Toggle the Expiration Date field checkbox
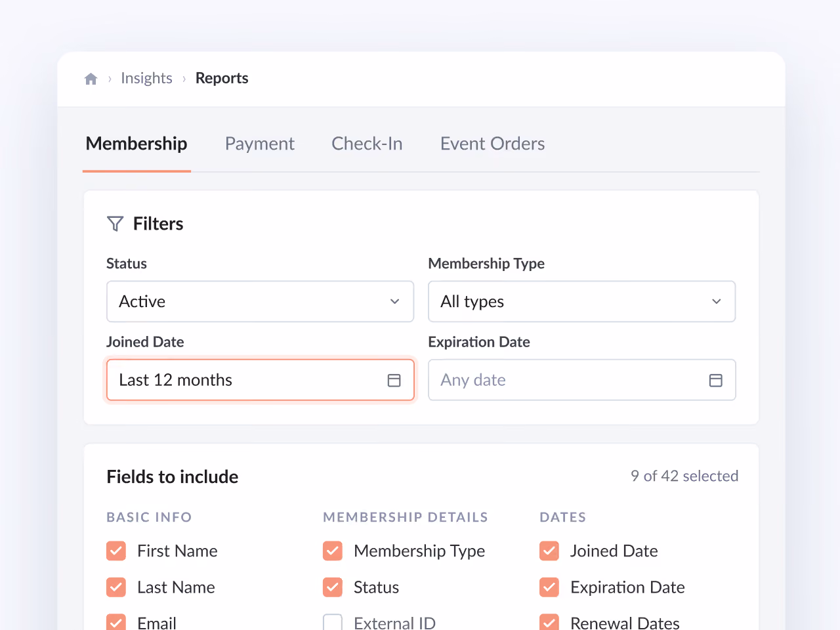 549,587
